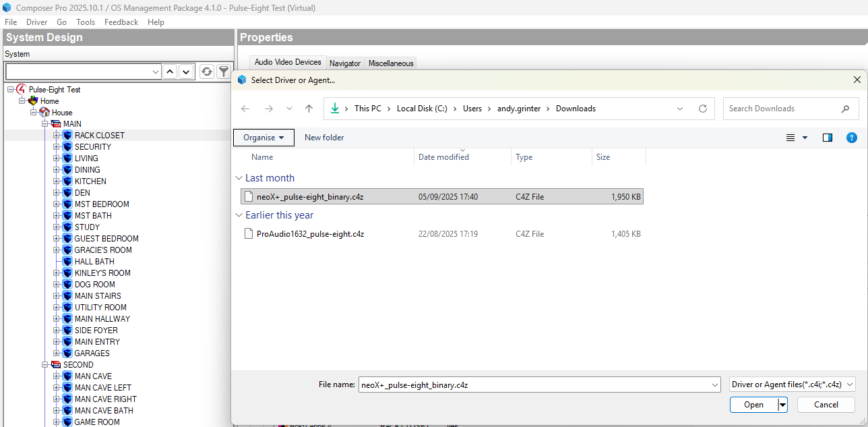Viewport: 868px width, 427px height.
Task: Switch to Audio Video Devices tab
Action: 288,62
